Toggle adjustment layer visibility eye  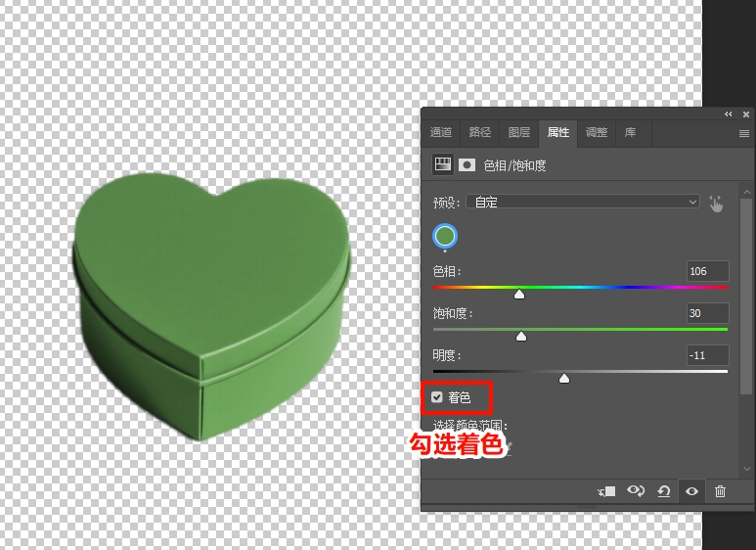click(691, 491)
